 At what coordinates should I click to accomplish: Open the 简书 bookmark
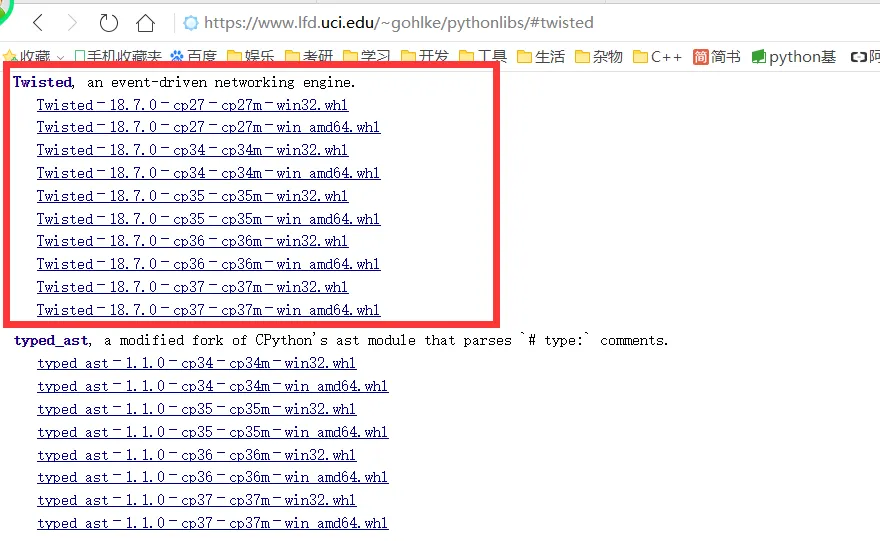717,56
